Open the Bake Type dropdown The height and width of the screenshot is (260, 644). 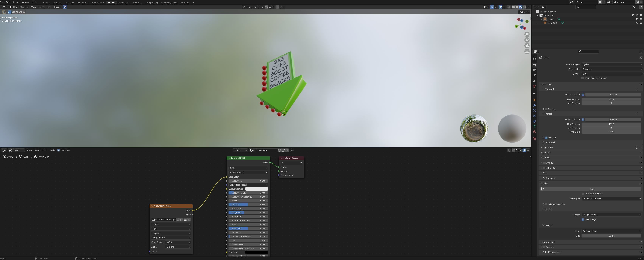(x=611, y=198)
